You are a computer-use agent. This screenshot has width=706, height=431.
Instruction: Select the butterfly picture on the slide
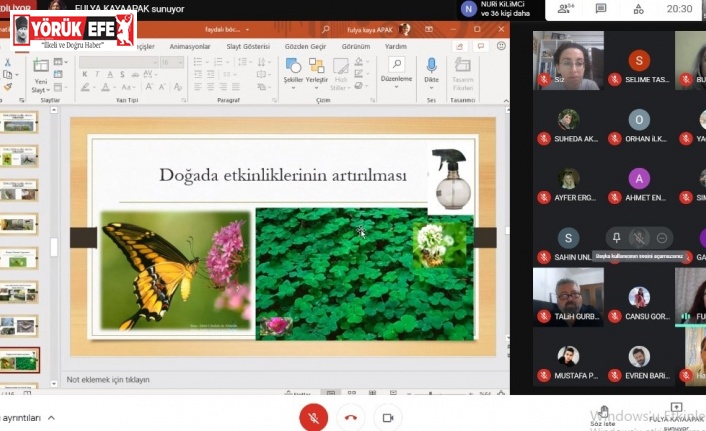pos(176,270)
